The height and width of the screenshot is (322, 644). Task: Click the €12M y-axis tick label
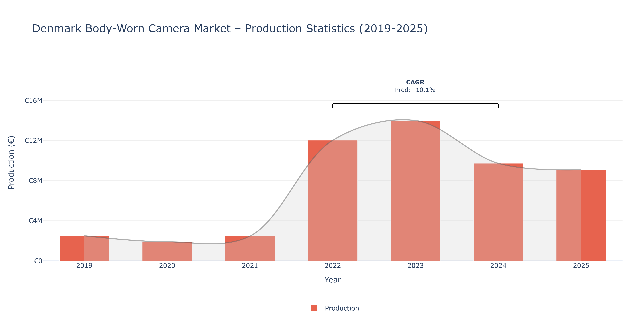point(33,140)
